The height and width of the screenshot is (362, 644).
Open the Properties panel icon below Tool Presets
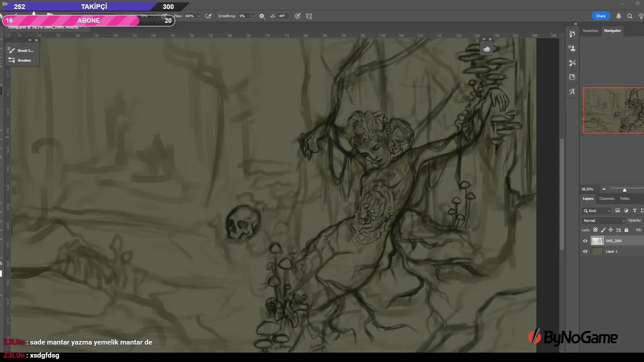[x=572, y=77]
